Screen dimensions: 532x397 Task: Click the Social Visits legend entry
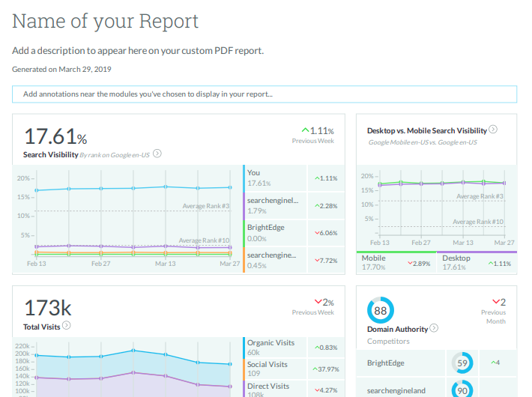tap(274, 369)
